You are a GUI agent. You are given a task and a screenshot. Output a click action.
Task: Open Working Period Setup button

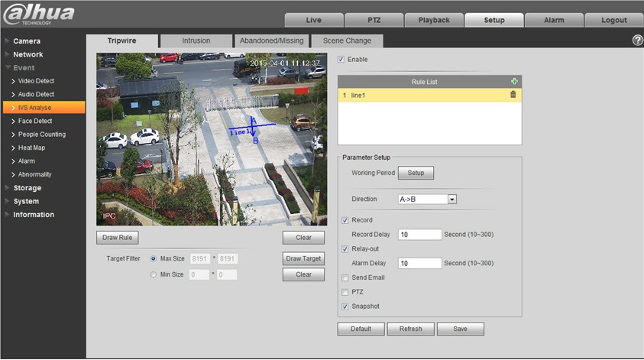click(416, 173)
